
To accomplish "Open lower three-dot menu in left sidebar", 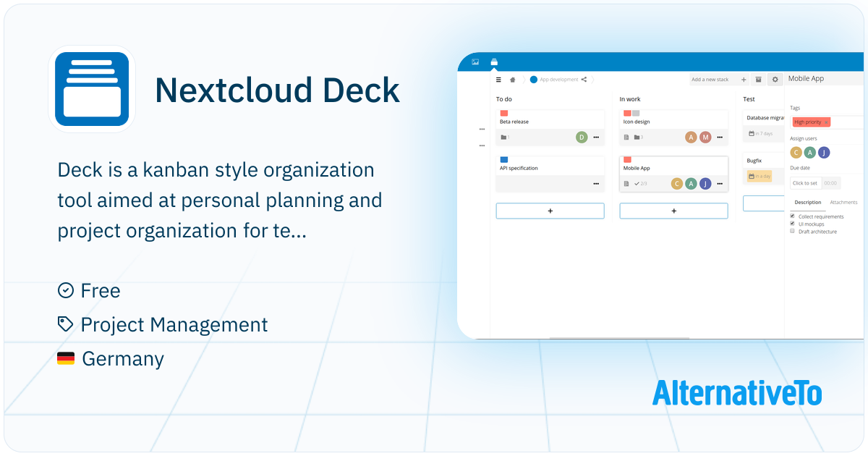I will 482,145.
